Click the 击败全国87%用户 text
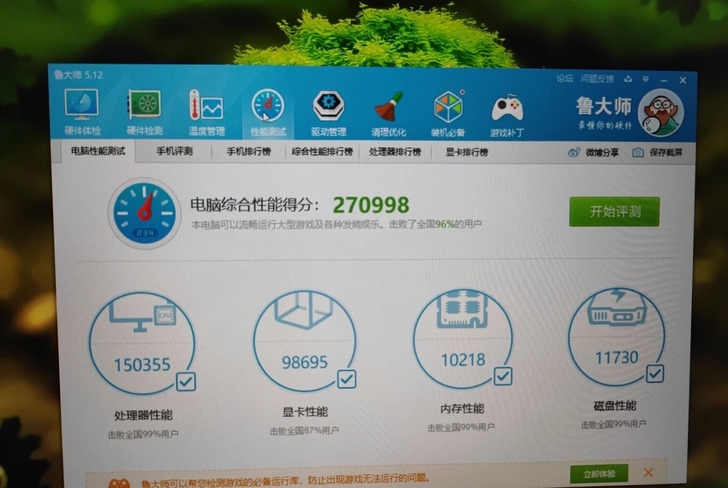Image resolution: width=728 pixels, height=488 pixels. coord(304,431)
